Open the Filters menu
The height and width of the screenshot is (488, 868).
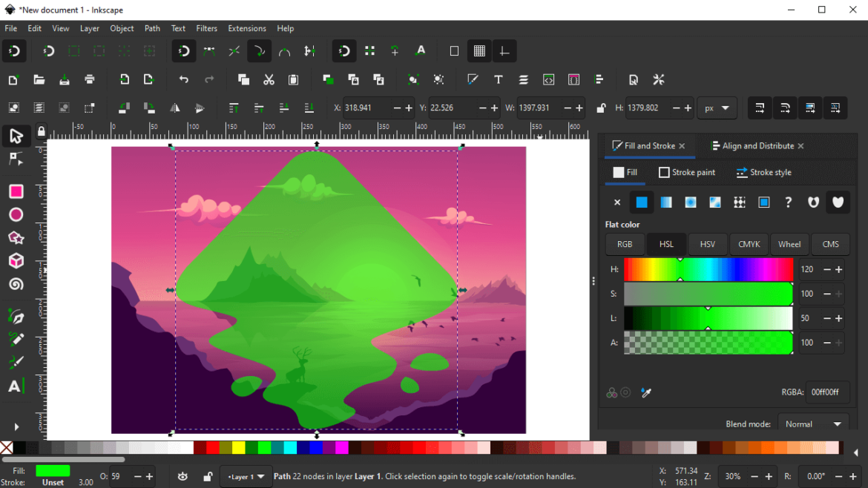coord(206,28)
